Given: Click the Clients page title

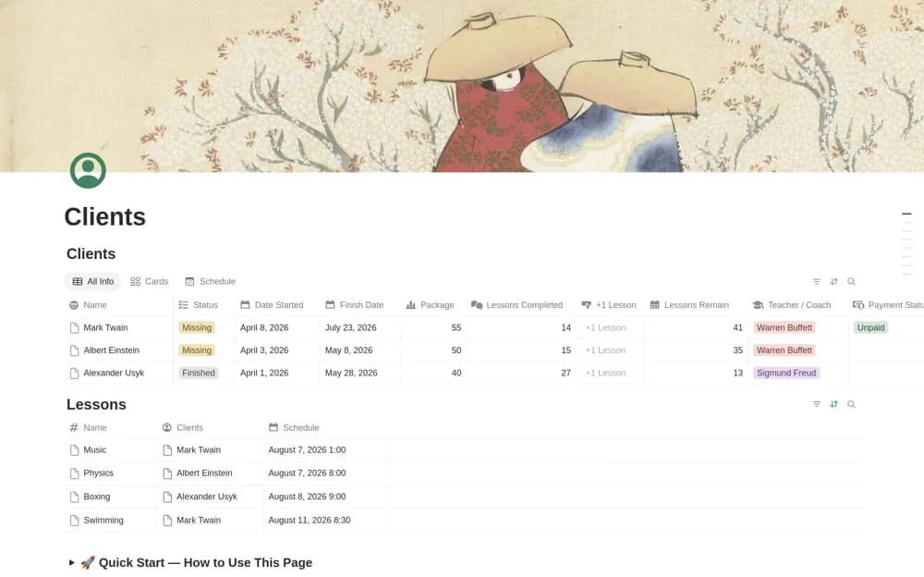Looking at the screenshot, I should (105, 217).
